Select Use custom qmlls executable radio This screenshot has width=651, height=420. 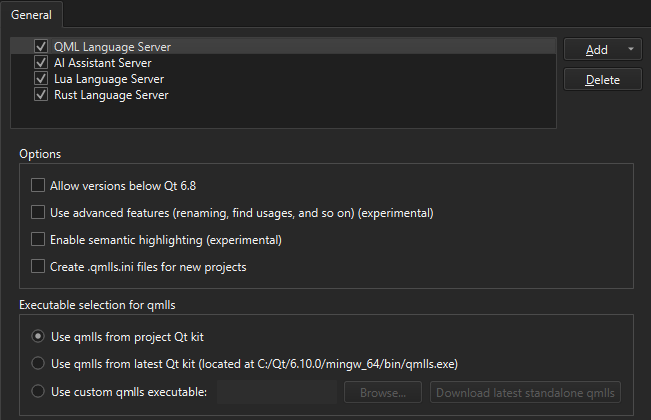tap(38, 392)
